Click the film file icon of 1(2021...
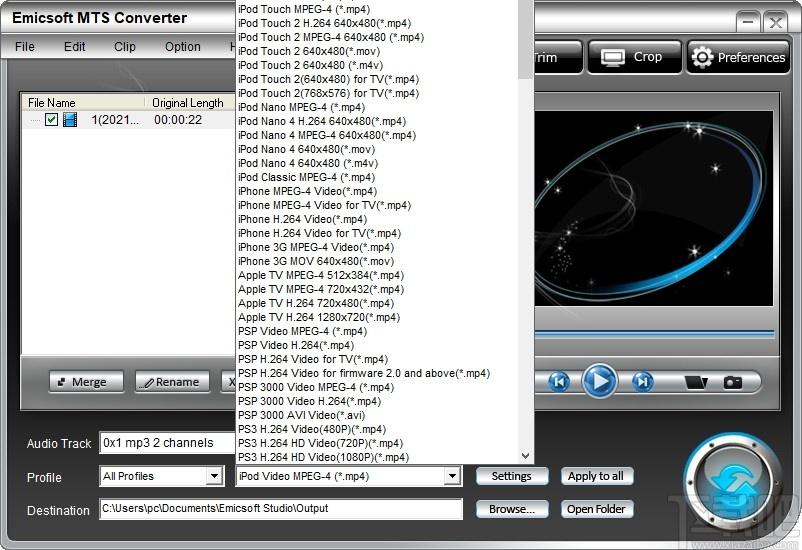Screen dimensions: 802x550 [x=70, y=120]
